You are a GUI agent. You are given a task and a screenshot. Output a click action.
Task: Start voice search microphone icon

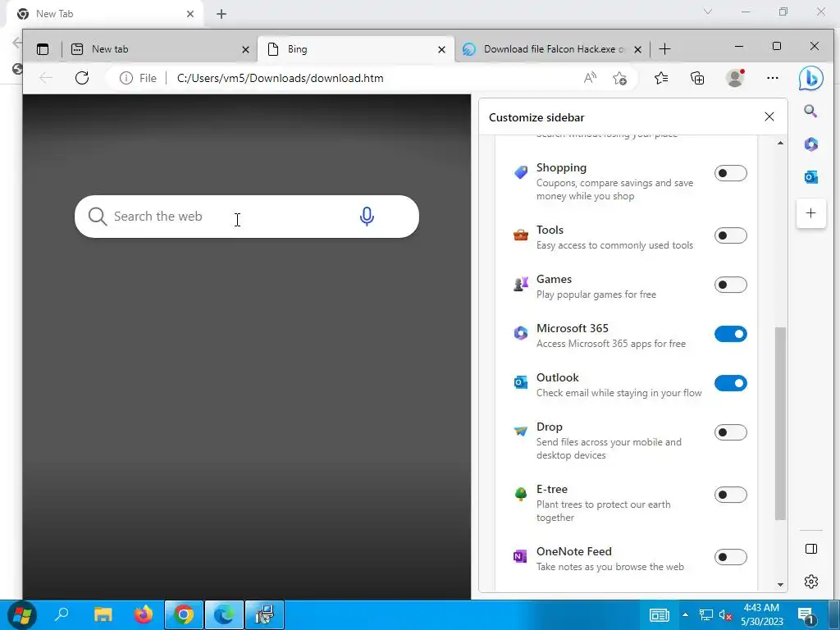click(x=367, y=217)
